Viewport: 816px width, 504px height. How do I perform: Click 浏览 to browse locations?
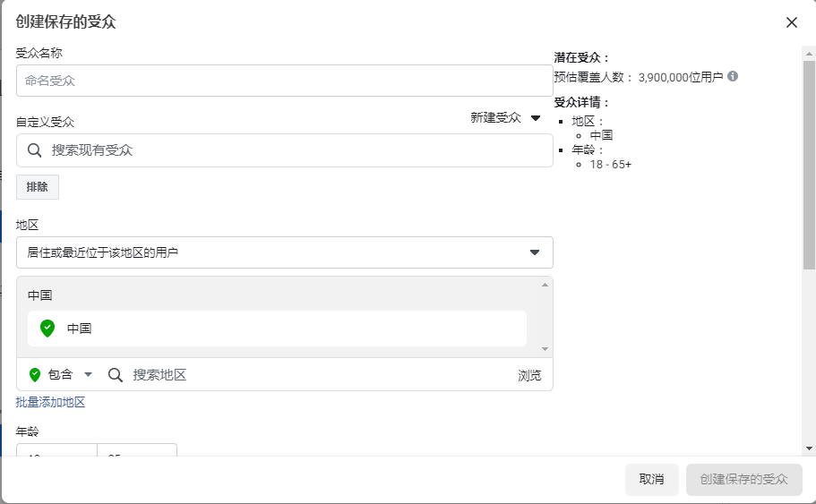click(529, 375)
